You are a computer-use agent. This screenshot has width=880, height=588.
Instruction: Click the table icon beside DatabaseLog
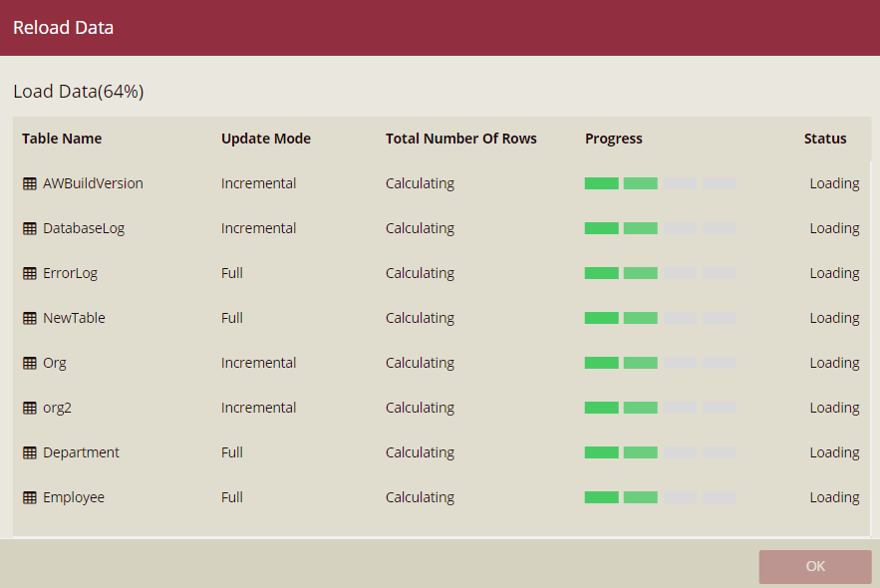coord(30,228)
